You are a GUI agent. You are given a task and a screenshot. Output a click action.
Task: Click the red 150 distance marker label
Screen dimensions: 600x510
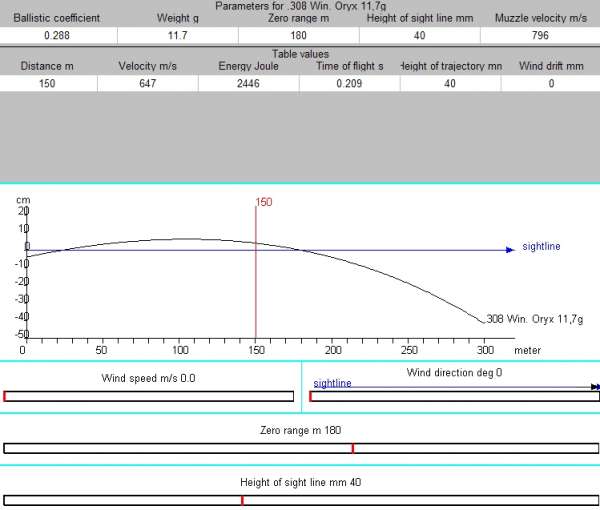(x=264, y=202)
